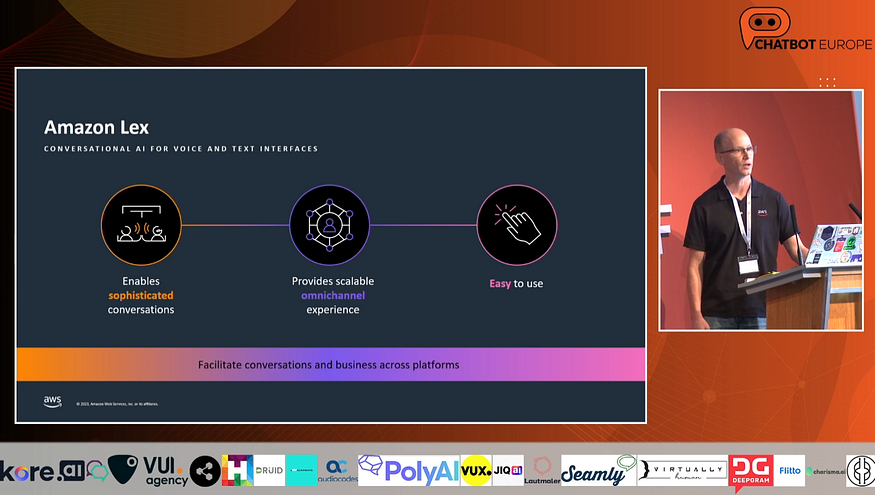This screenshot has width=875, height=495.
Task: Click the JIQ ai sponsor logo
Action: coord(508,470)
